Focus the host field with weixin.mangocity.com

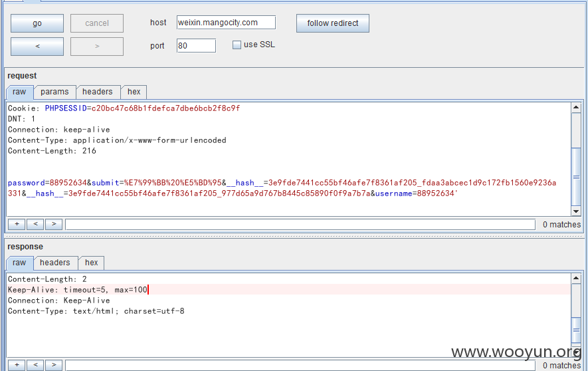[x=226, y=23]
